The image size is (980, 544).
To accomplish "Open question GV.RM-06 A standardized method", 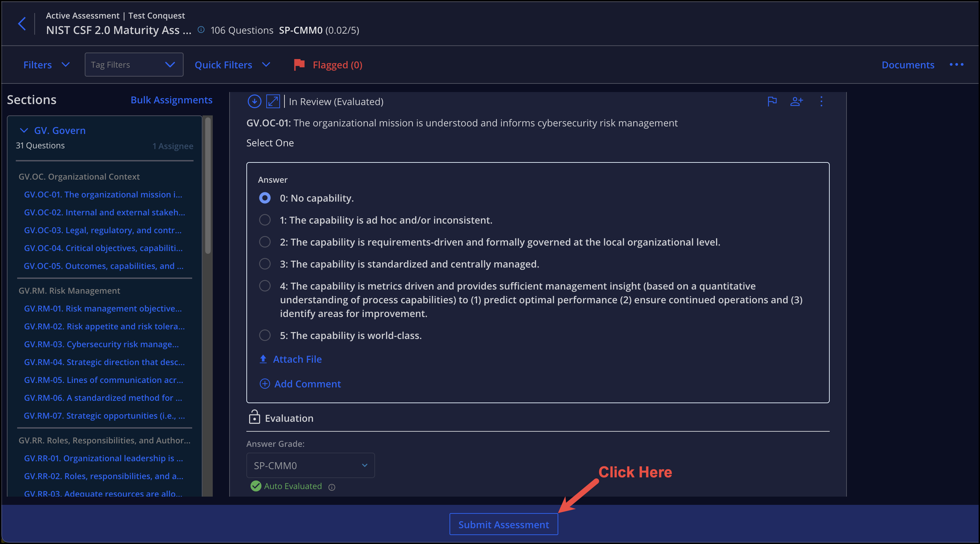I will point(103,398).
